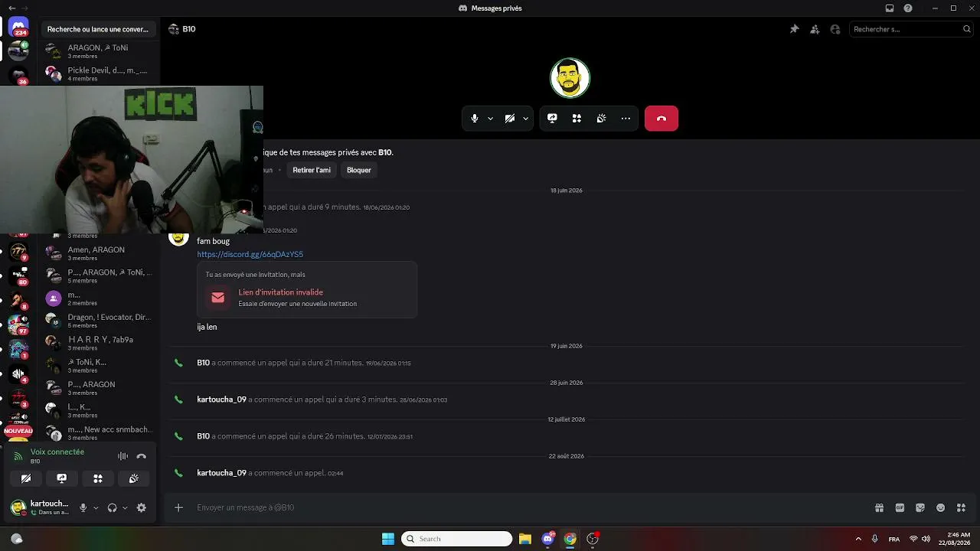Open camera options arrow in call controls
The width and height of the screenshot is (980, 551).
click(x=525, y=119)
